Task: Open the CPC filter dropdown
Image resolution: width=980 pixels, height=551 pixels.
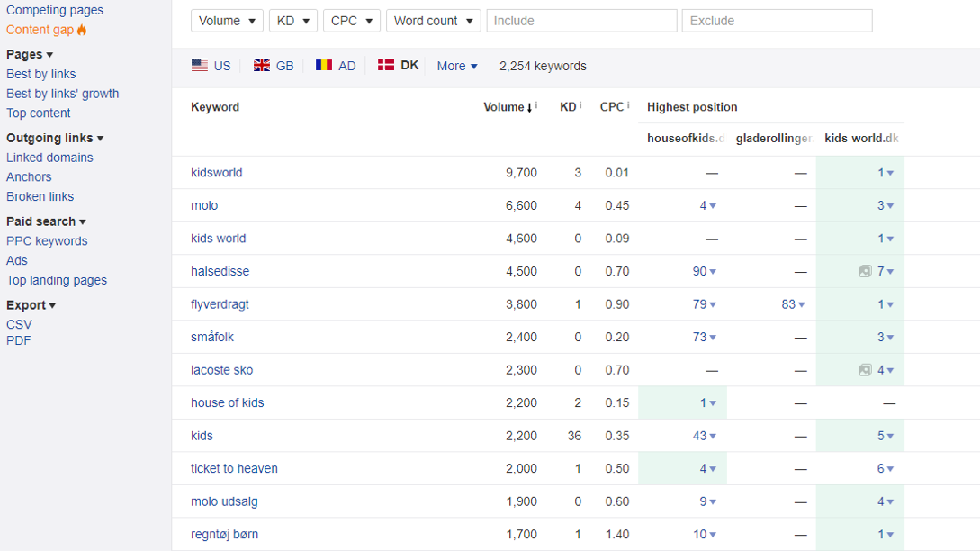Action: (351, 21)
